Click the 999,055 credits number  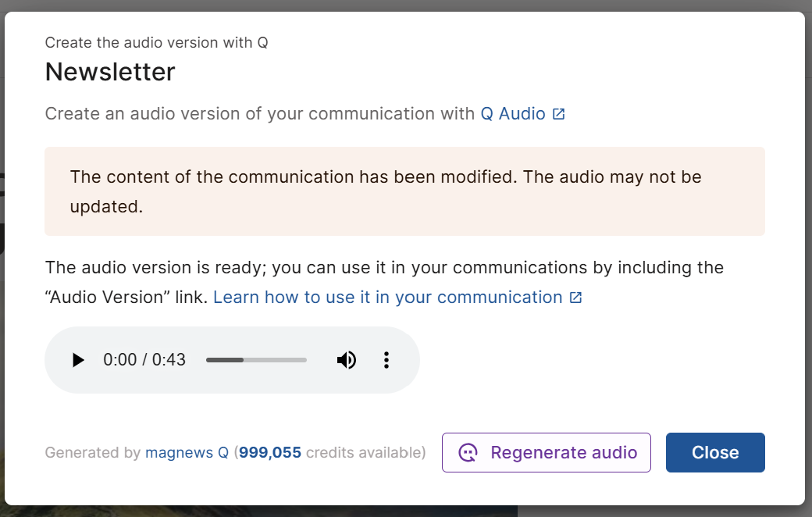pos(270,453)
